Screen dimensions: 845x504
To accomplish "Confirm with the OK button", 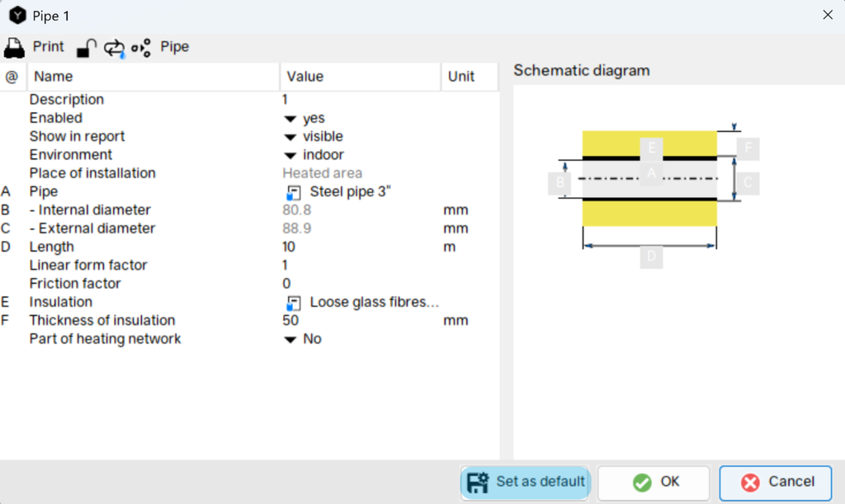I will (x=654, y=482).
